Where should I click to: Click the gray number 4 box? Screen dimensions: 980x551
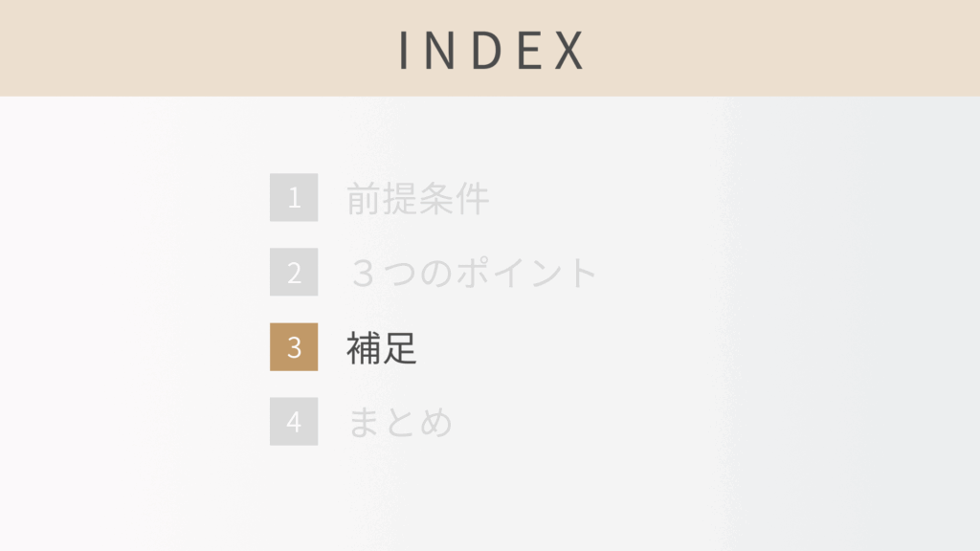[x=294, y=422]
